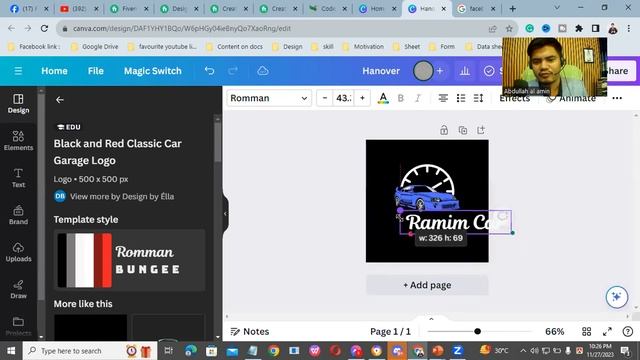The width and height of the screenshot is (640, 360).
Task: Open Google Drive bookmark folder
Action: (x=95, y=47)
